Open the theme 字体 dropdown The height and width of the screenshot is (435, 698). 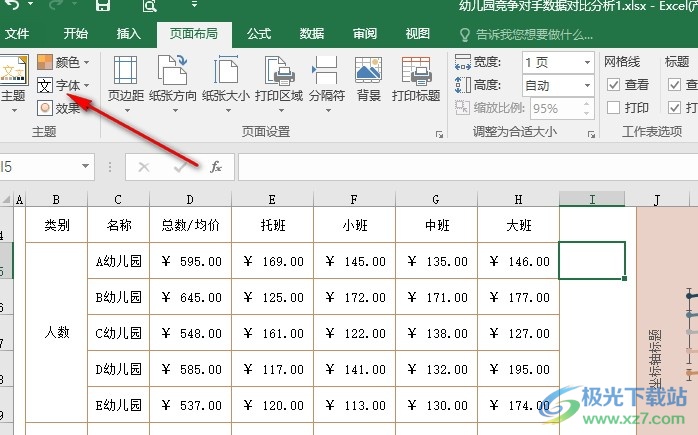tap(63, 85)
